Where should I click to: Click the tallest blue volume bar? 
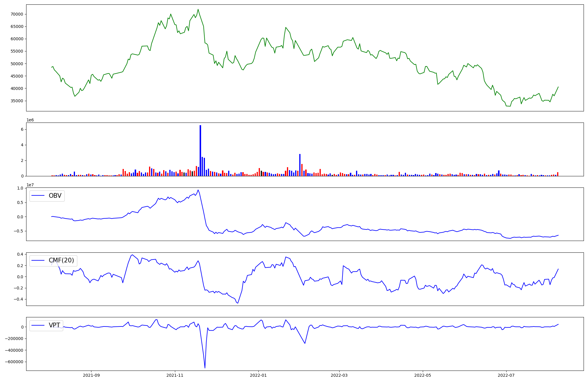point(200,150)
